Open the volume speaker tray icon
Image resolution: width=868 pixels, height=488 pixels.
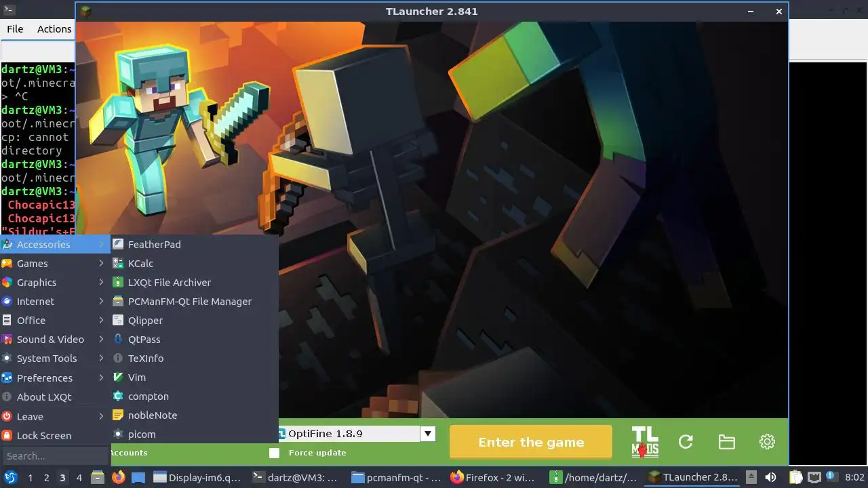pos(770,477)
